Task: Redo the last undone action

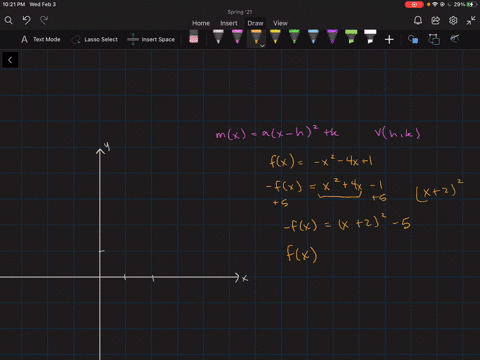Action: pyautogui.click(x=44, y=21)
